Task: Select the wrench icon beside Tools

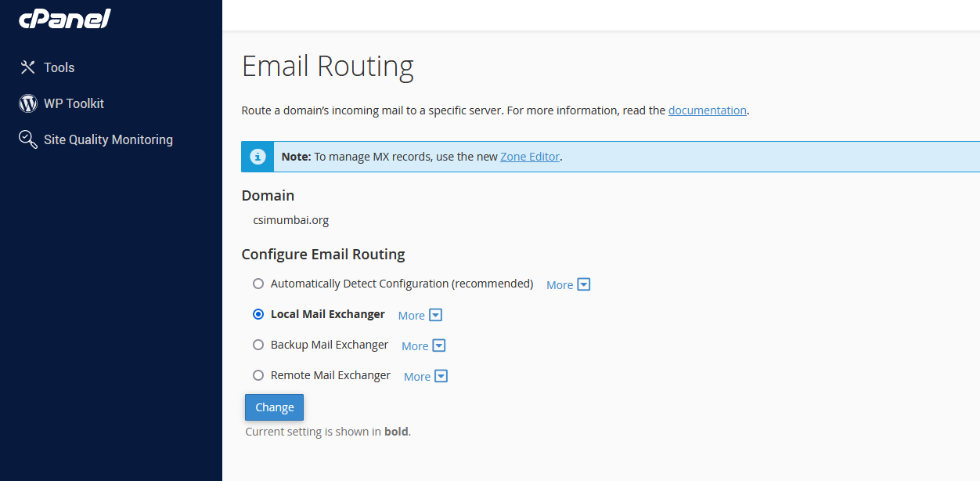Action: [28, 67]
